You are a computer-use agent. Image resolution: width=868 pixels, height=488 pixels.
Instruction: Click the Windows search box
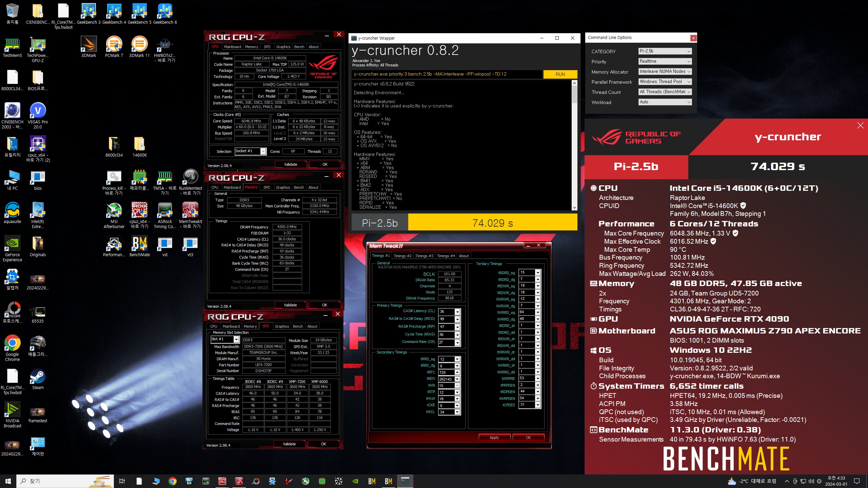pyautogui.click(x=65, y=481)
